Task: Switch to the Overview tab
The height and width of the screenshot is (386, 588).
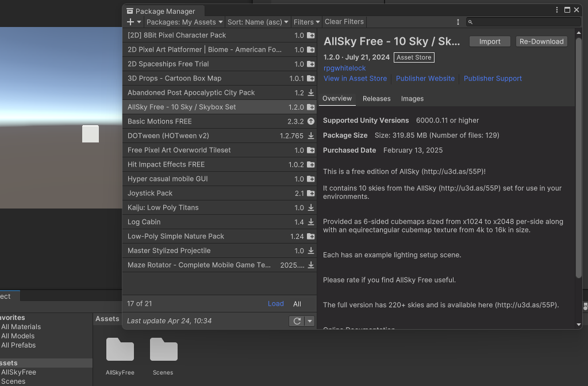Action: (x=337, y=99)
